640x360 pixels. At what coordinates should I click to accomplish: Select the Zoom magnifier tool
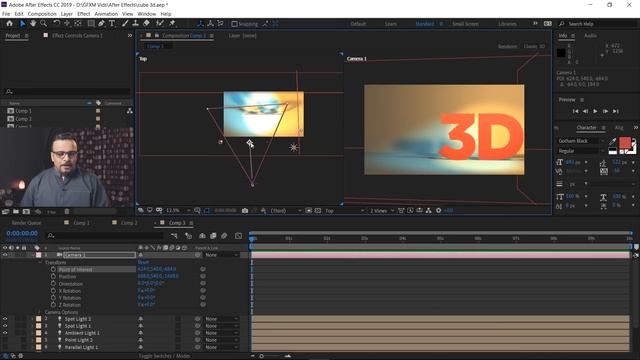click(43, 24)
